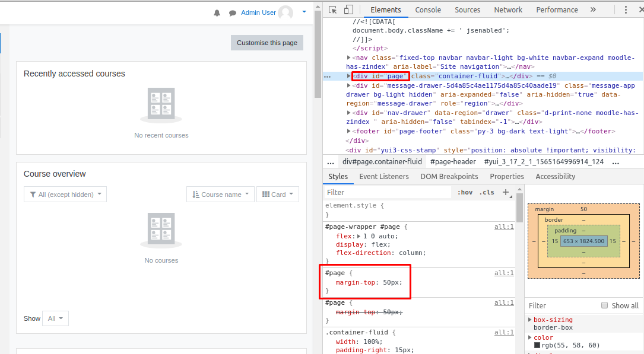Click the Admin User avatar picture
The width and height of the screenshot is (644, 354).
pyautogui.click(x=285, y=12)
